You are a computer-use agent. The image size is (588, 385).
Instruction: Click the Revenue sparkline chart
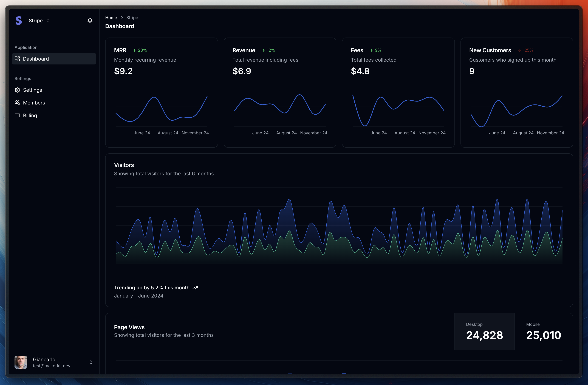pyautogui.click(x=280, y=107)
